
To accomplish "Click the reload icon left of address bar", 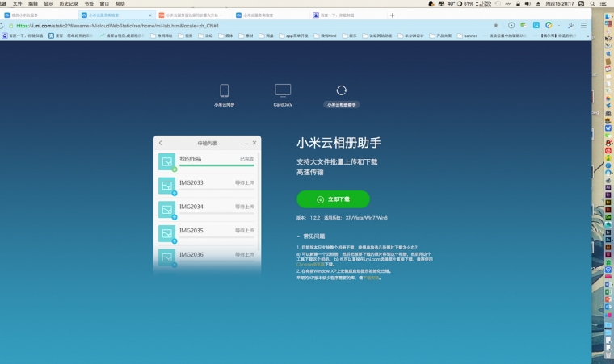I will pos(2,26).
